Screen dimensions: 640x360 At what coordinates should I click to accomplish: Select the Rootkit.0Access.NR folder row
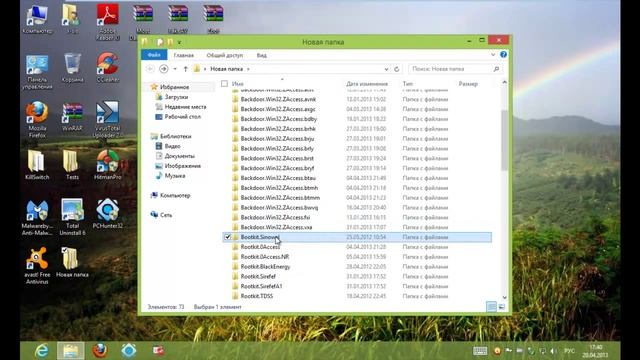357,257
